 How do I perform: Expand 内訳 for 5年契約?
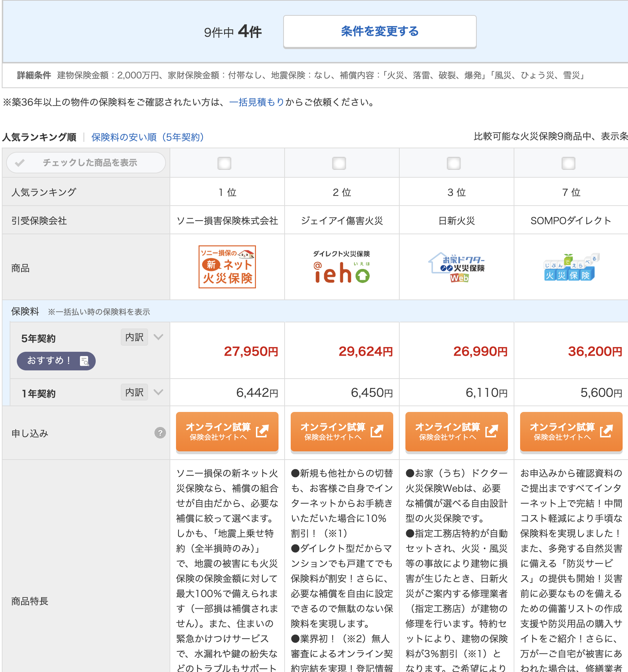tap(134, 337)
